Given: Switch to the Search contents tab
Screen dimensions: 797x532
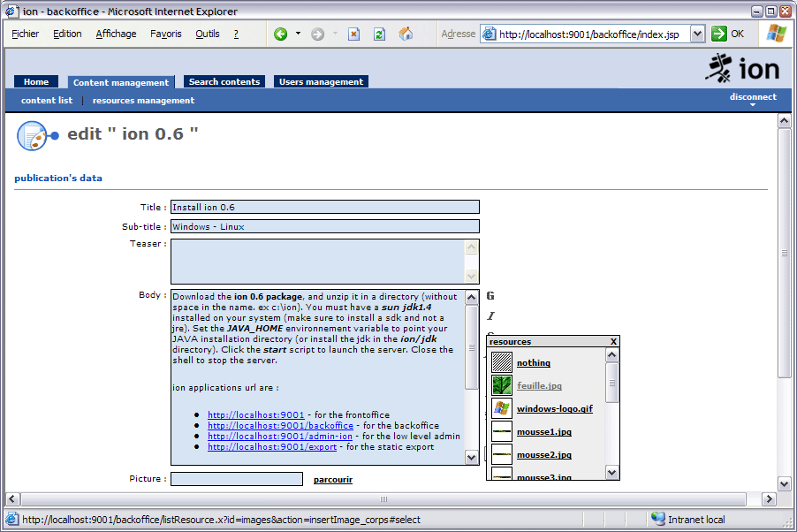Looking at the screenshot, I should click(x=224, y=82).
